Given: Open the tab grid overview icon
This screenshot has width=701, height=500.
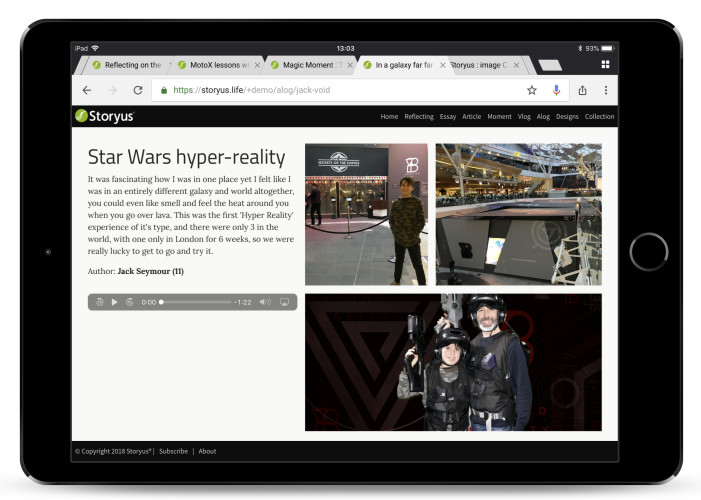Looking at the screenshot, I should 605,64.
